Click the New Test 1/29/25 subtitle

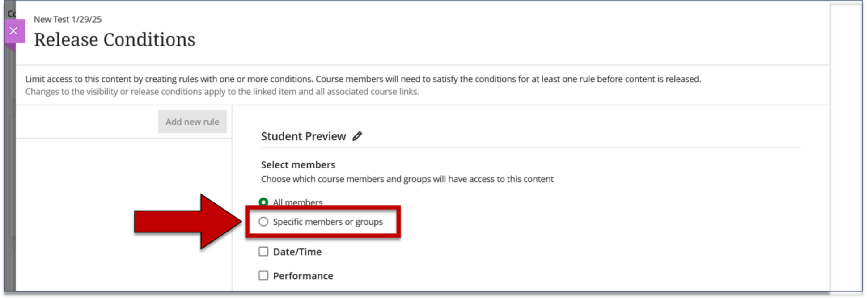tap(68, 19)
